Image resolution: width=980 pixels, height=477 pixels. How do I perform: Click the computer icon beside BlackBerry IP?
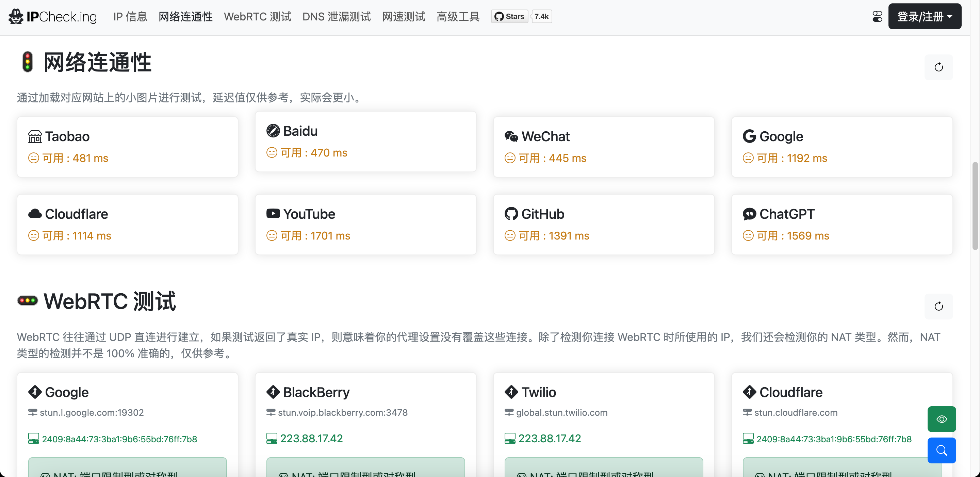point(272,439)
